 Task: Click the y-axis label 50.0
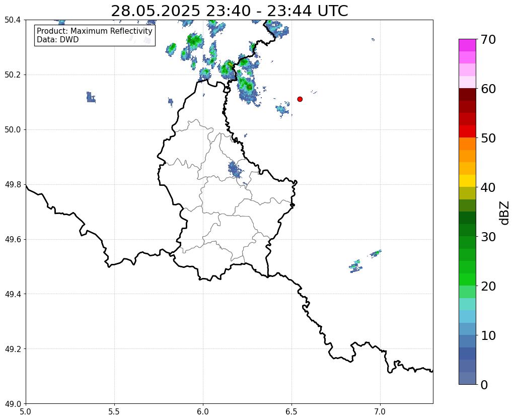tap(13, 130)
